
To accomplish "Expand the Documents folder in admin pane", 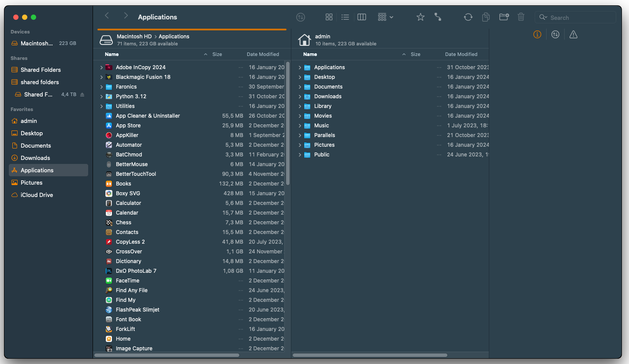I will pyautogui.click(x=300, y=87).
